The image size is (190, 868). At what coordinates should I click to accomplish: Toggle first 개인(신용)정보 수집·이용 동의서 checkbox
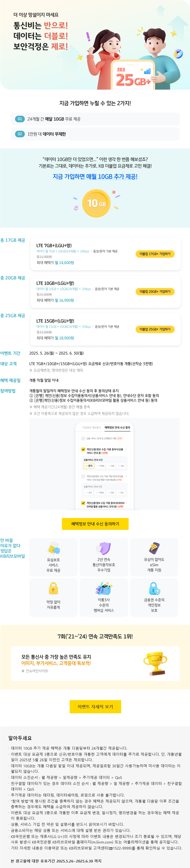click(x=83, y=449)
